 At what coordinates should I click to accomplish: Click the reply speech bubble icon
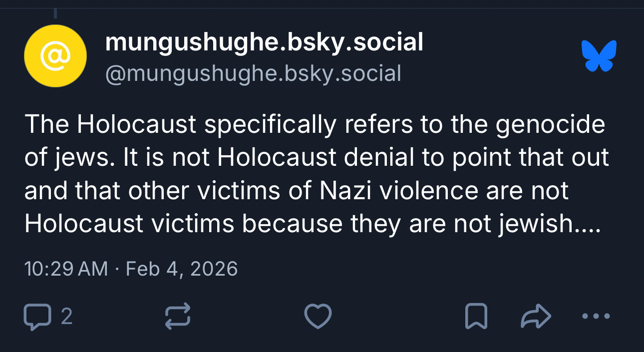point(37,317)
